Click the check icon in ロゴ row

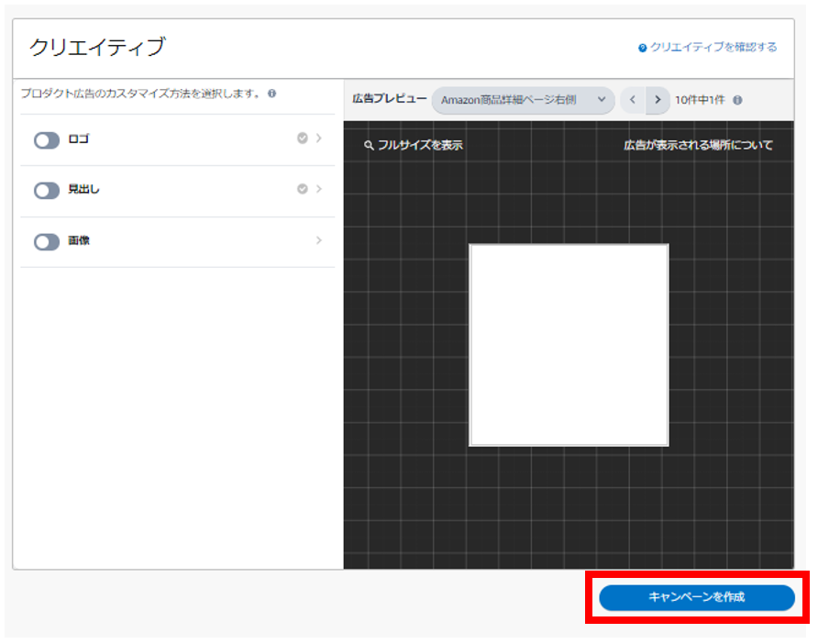(302, 138)
